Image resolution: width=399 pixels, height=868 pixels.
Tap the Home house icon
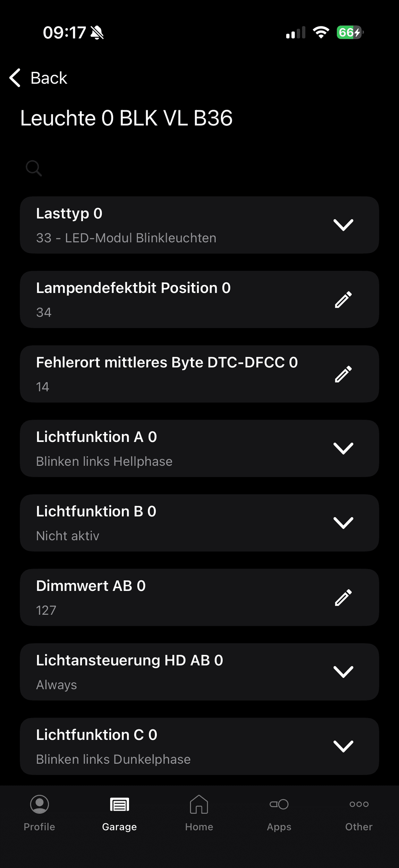tap(199, 804)
